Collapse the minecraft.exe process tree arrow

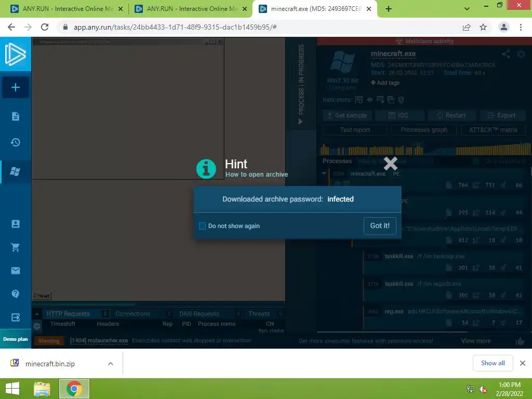click(x=324, y=174)
